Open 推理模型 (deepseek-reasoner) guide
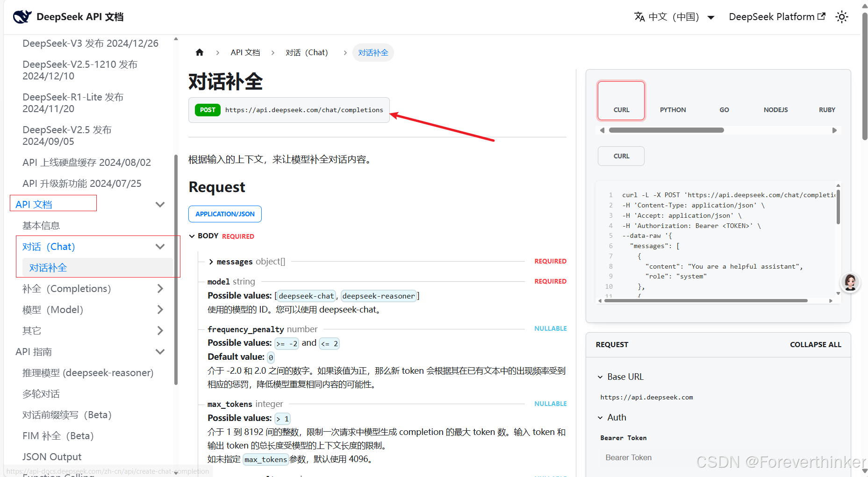 (x=88, y=373)
